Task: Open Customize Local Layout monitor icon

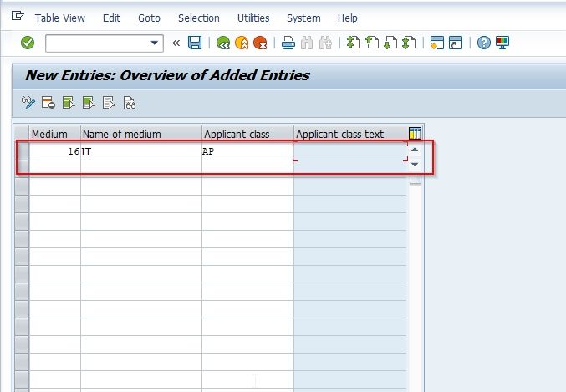Action: 502,43
